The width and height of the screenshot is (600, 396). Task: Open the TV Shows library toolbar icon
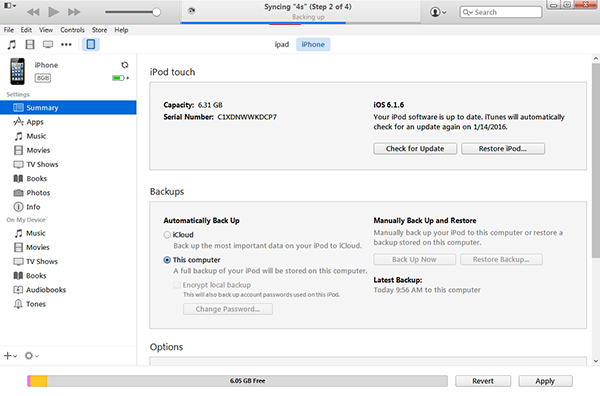tap(48, 45)
